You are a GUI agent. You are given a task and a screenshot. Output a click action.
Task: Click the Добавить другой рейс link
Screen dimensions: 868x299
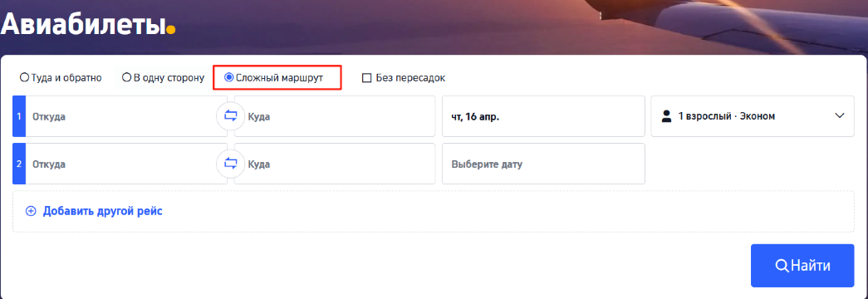tap(102, 211)
